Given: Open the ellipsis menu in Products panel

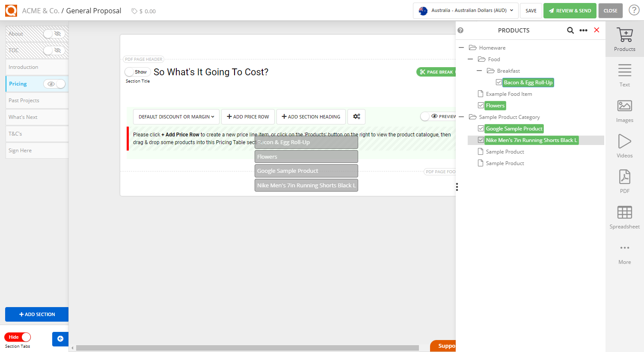Looking at the screenshot, I should coord(583,30).
